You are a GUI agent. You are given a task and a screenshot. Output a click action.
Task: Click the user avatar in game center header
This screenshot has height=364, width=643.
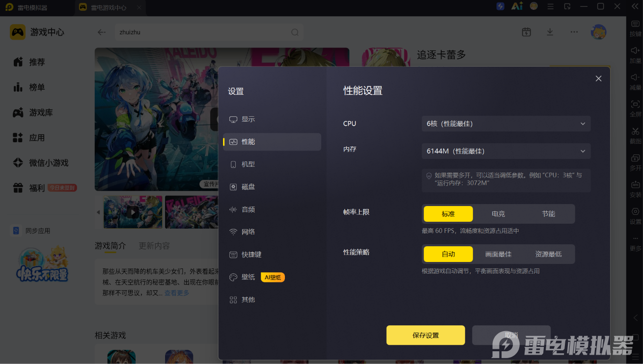598,32
